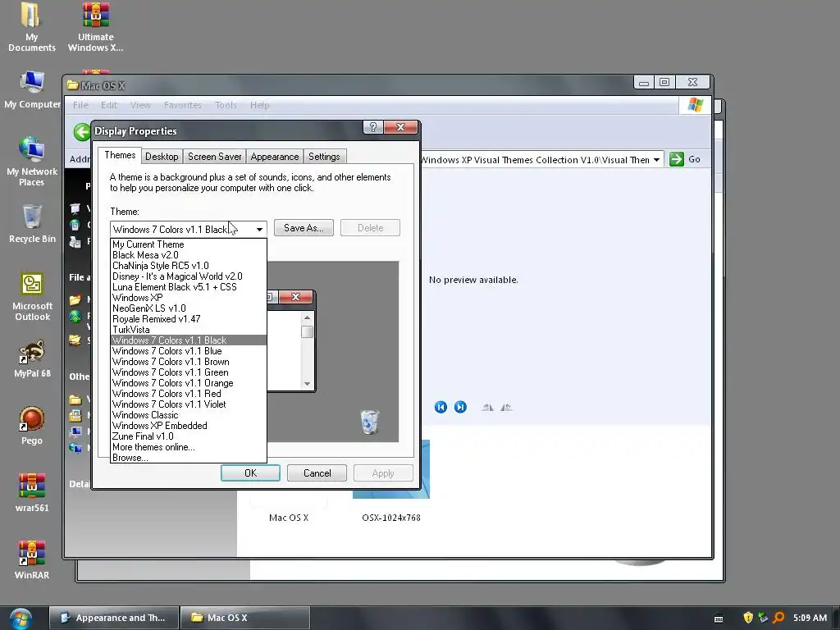This screenshot has width=840, height=630.
Task: Click the OK button
Action: pos(250,473)
